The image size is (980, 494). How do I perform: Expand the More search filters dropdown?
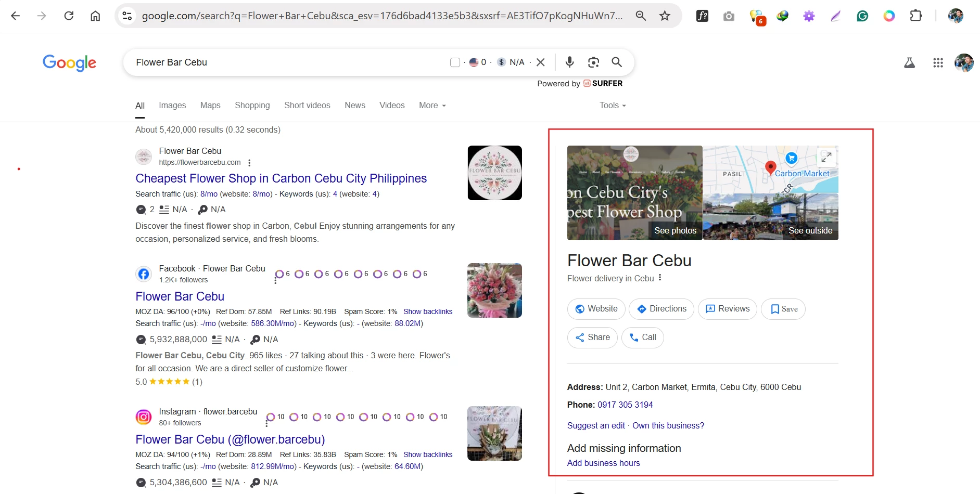coord(432,105)
